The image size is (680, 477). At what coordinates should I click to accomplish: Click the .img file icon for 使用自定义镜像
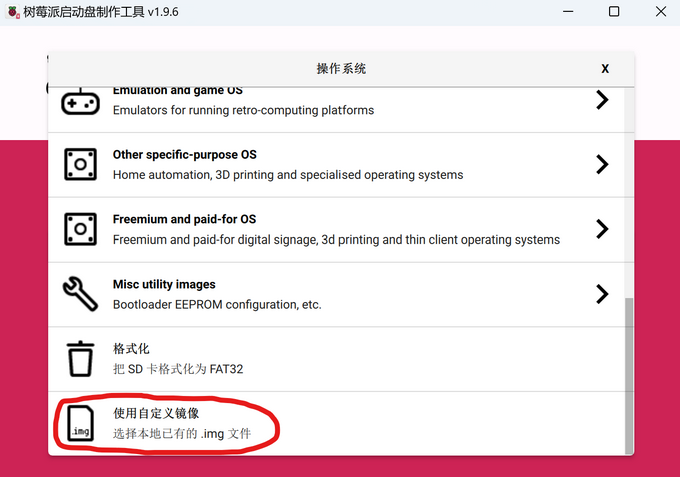(x=80, y=423)
